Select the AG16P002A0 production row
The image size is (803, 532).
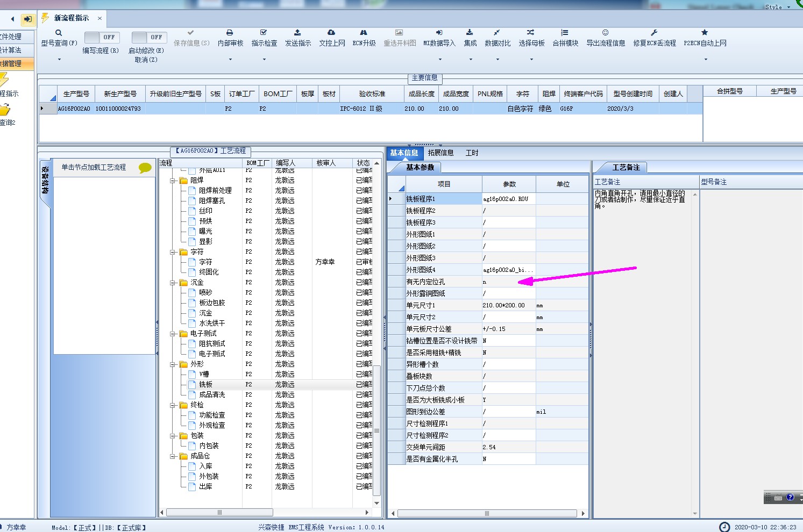point(371,109)
